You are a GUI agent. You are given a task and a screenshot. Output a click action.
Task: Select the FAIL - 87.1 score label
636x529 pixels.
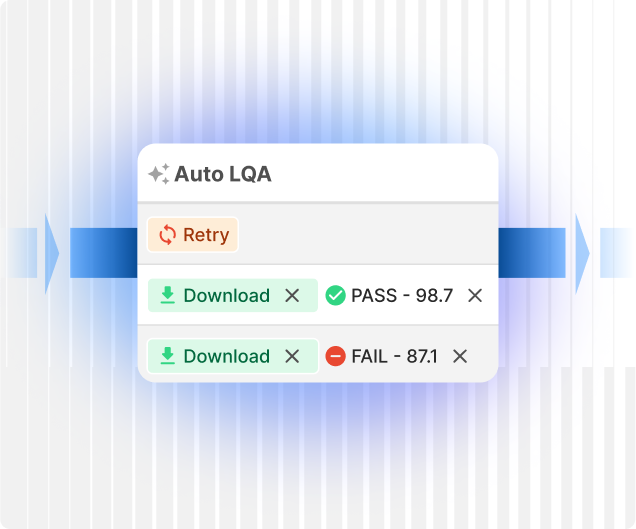pyautogui.click(x=394, y=356)
